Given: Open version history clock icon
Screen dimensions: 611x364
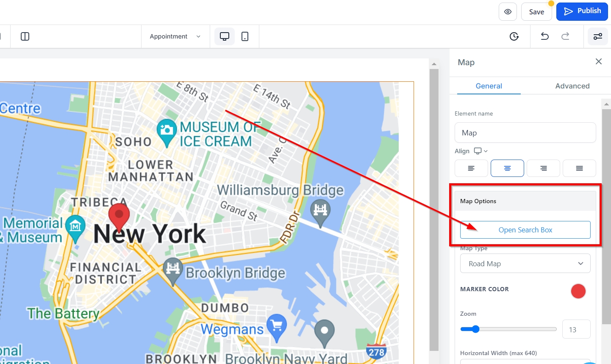Looking at the screenshot, I should point(514,36).
